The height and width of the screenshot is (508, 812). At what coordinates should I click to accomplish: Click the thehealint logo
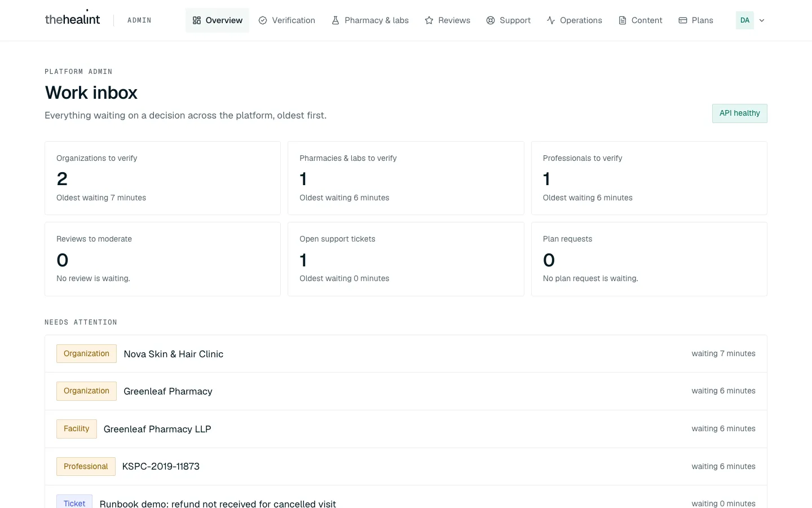tap(72, 19)
